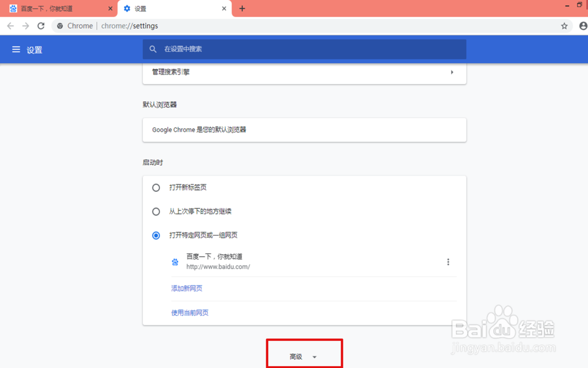Select 打开特定网页或一组网页 radio option
This screenshot has height=368, width=588.
coord(156,236)
